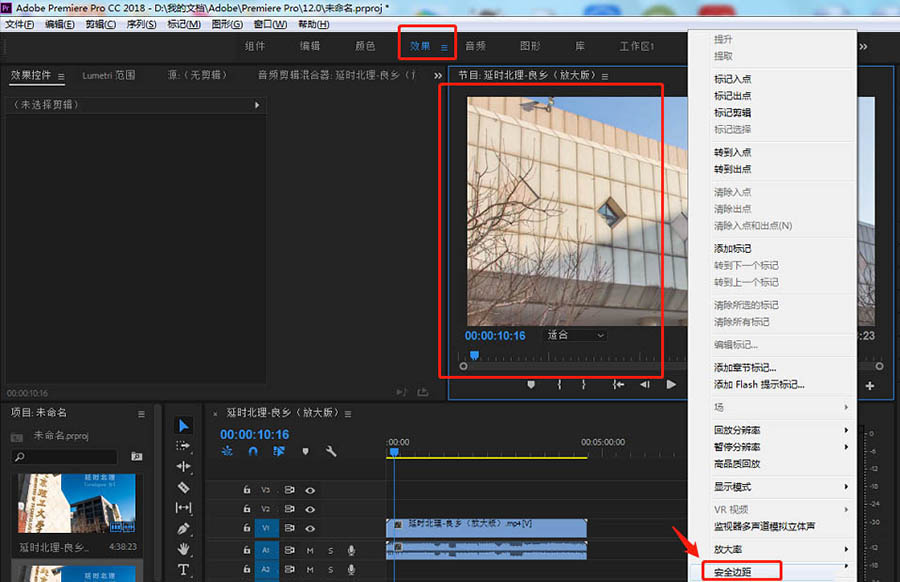900x582 pixels.
Task: Select the Track Select Forward tool
Action: pyautogui.click(x=183, y=445)
